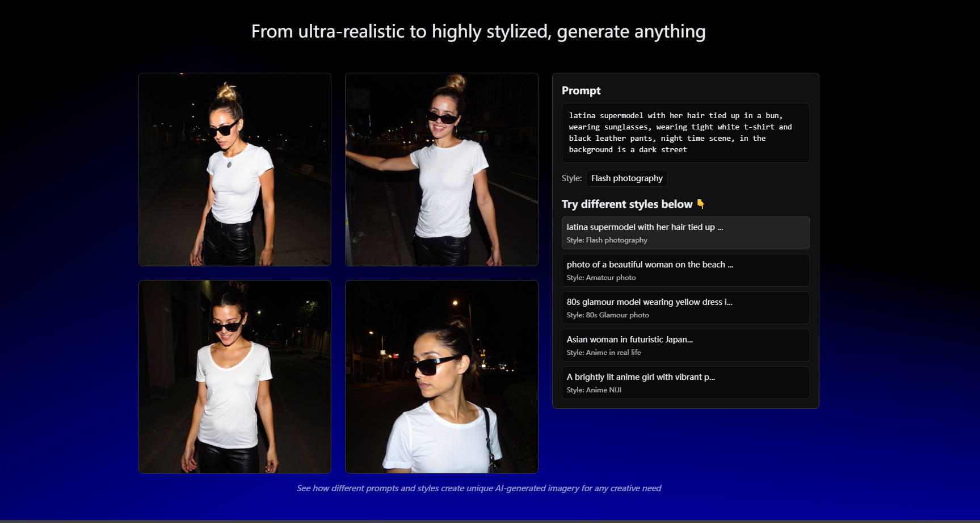Click the 'Style:' label text
This screenshot has height=523, width=980.
pyautogui.click(x=571, y=178)
